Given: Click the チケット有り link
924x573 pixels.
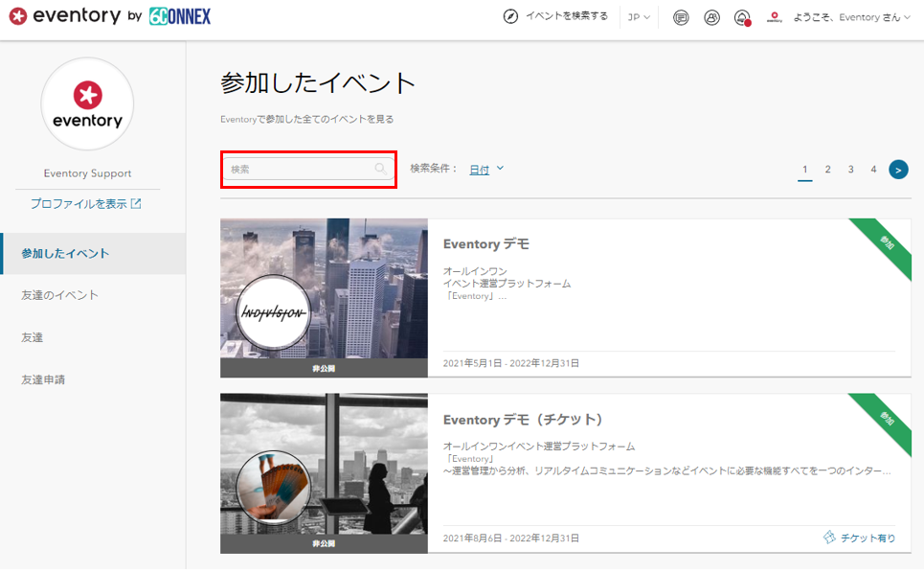Looking at the screenshot, I should (x=868, y=538).
